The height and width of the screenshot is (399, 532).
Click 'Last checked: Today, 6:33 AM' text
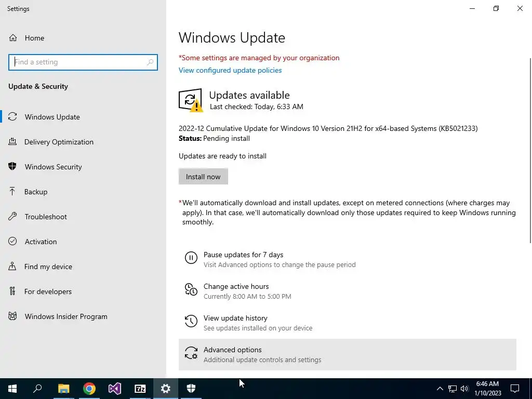coord(257,107)
